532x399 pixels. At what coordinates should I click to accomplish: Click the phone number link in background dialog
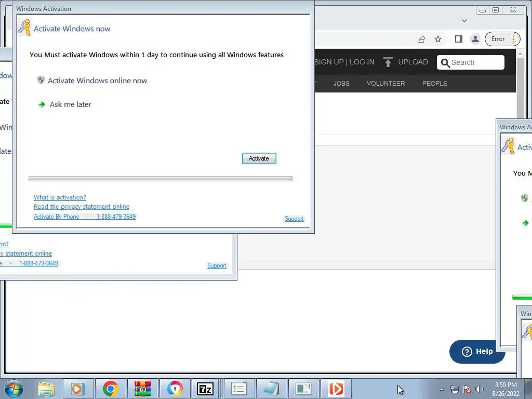38,263
